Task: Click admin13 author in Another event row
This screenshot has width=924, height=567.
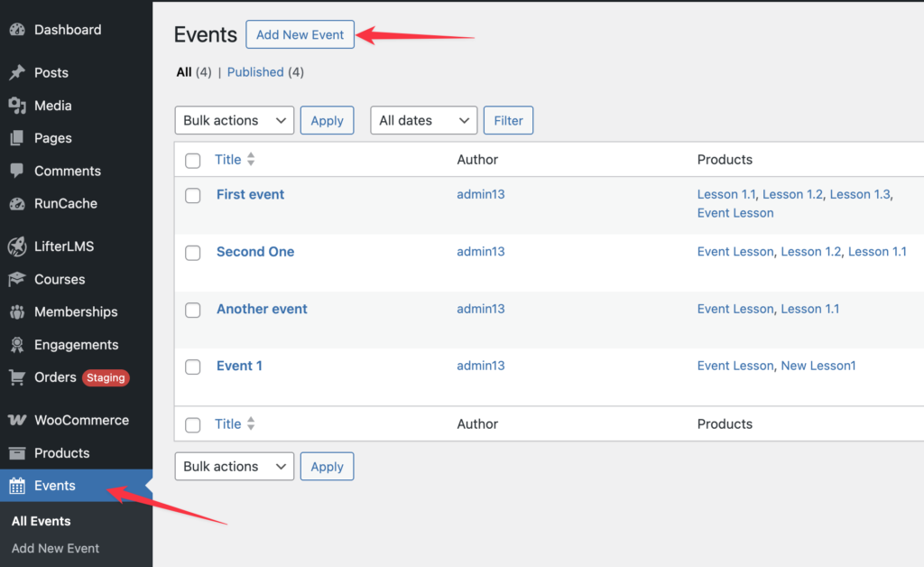Action: (x=481, y=309)
